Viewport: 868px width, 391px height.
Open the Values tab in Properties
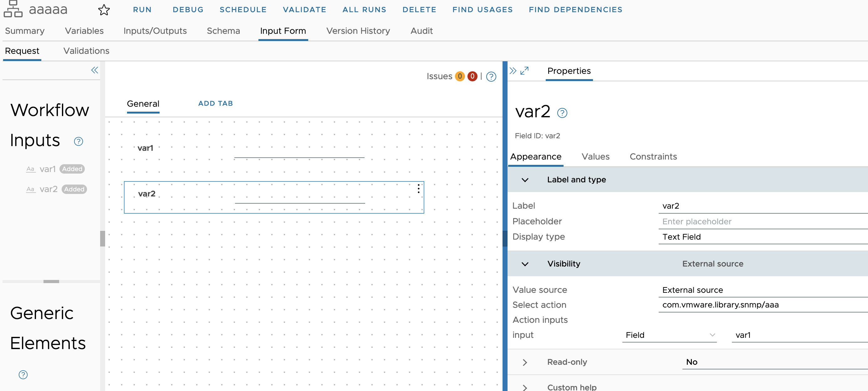[595, 157]
